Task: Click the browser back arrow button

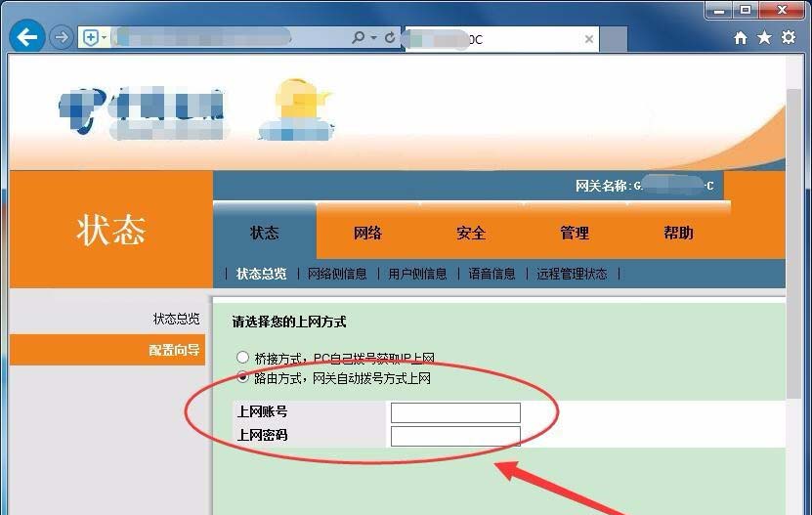Action: (x=27, y=38)
